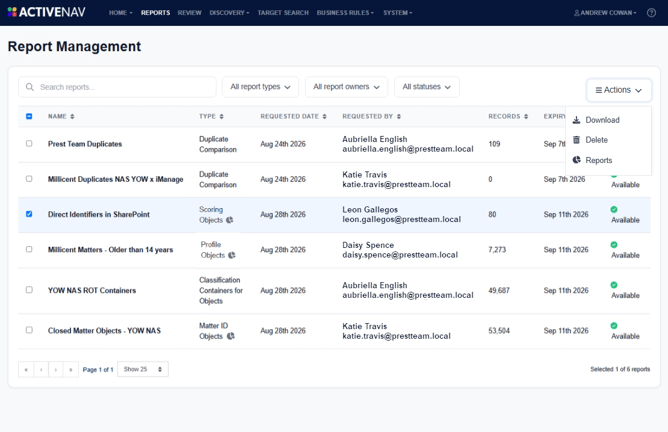Go to the Review nav item
The height and width of the screenshot is (432, 668).
pos(190,13)
